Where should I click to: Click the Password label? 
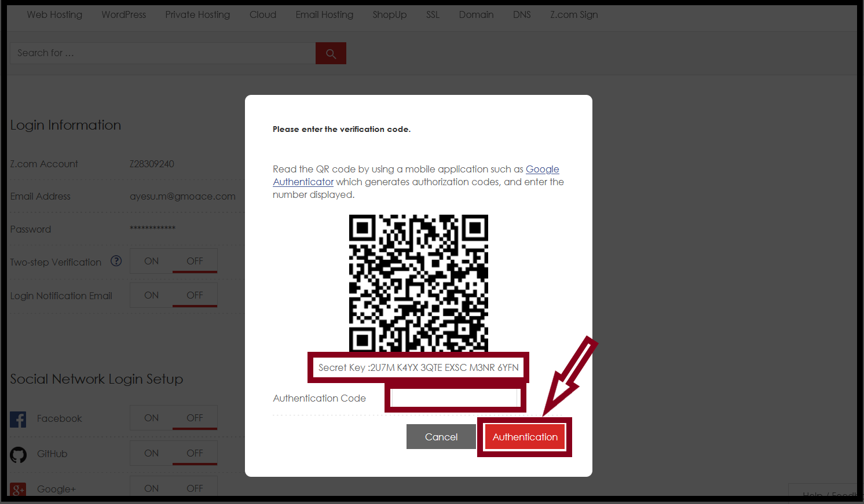(x=31, y=229)
